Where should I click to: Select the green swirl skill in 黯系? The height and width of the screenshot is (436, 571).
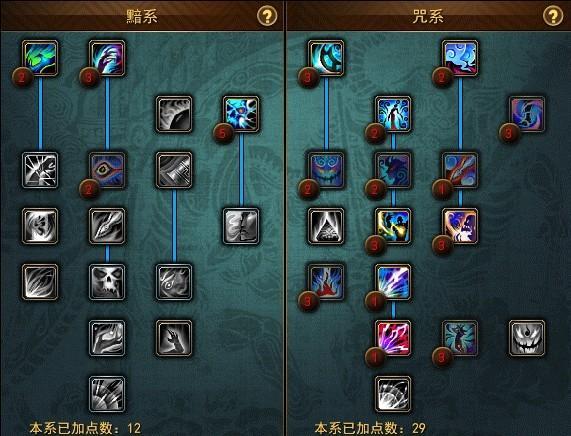40,58
